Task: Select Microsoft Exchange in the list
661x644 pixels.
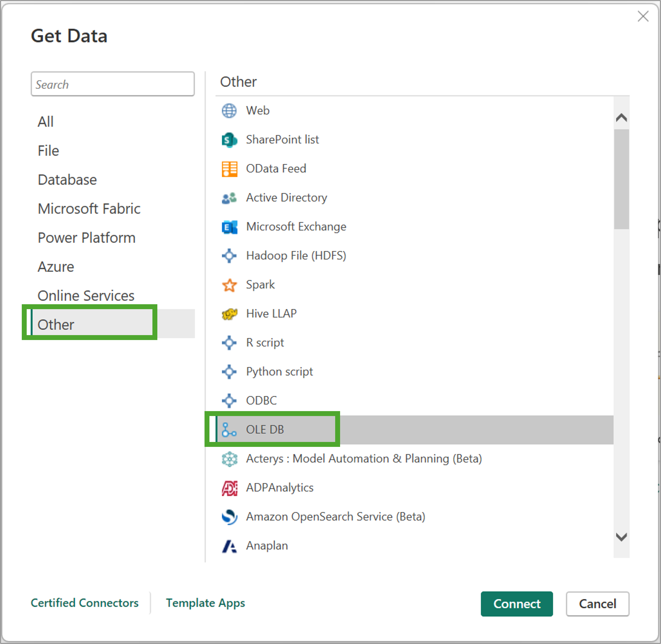Action: [296, 227]
